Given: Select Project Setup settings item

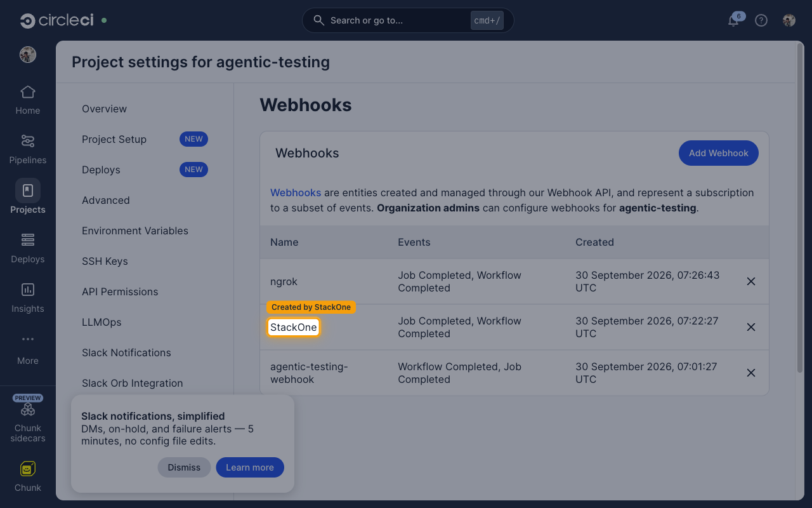Looking at the screenshot, I should pos(114,139).
